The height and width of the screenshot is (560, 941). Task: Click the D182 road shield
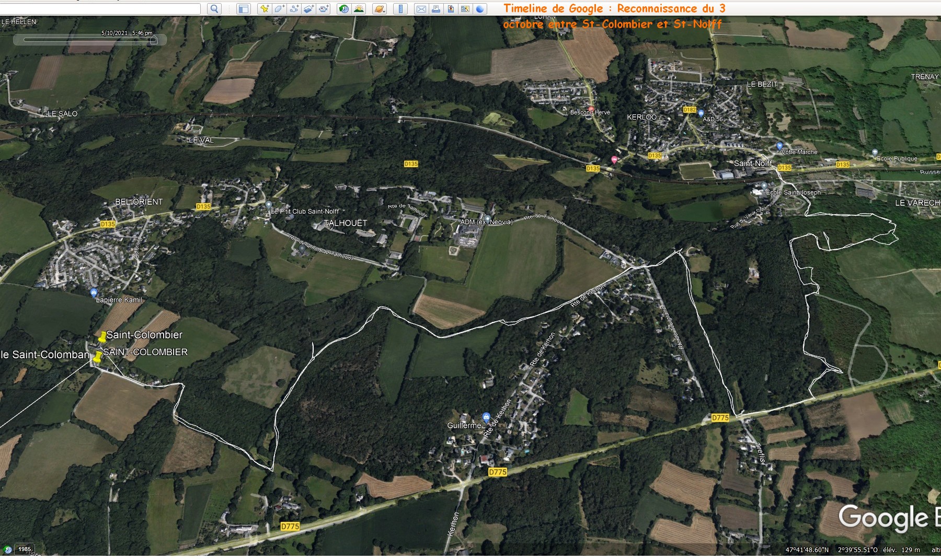coord(690,110)
